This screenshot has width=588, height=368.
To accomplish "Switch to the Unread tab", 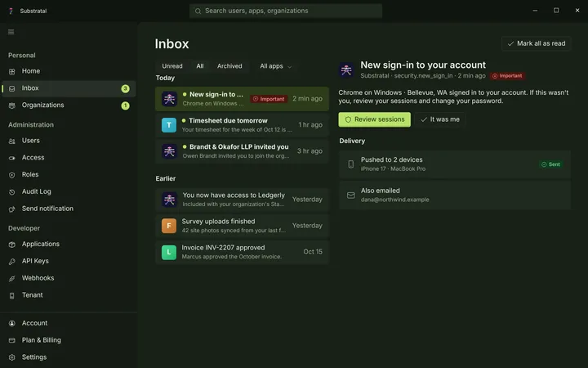I will tap(172, 66).
